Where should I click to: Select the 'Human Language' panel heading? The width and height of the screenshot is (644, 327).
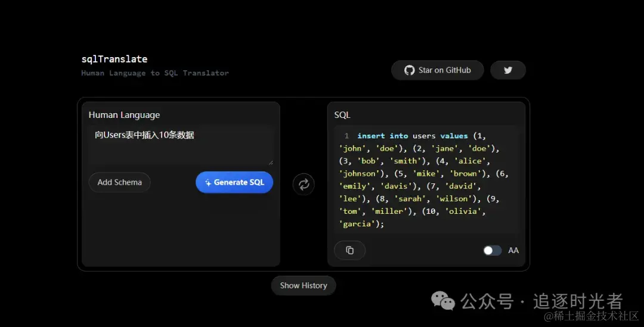pyautogui.click(x=124, y=115)
